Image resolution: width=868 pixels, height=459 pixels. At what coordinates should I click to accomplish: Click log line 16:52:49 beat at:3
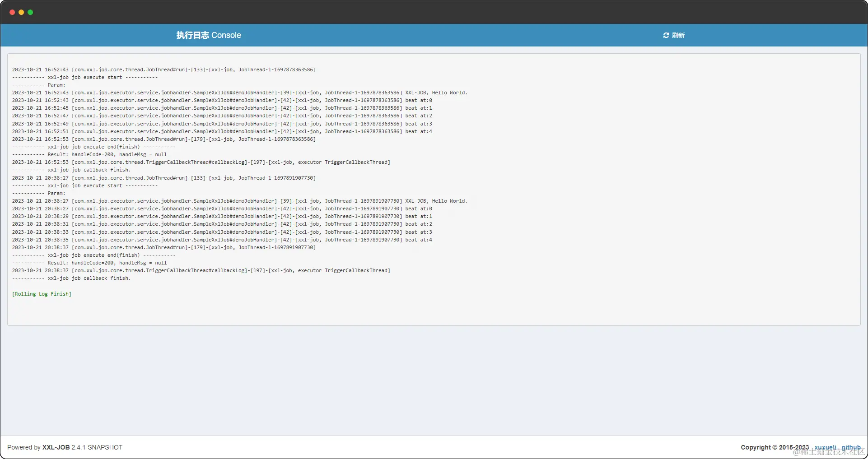(x=222, y=124)
